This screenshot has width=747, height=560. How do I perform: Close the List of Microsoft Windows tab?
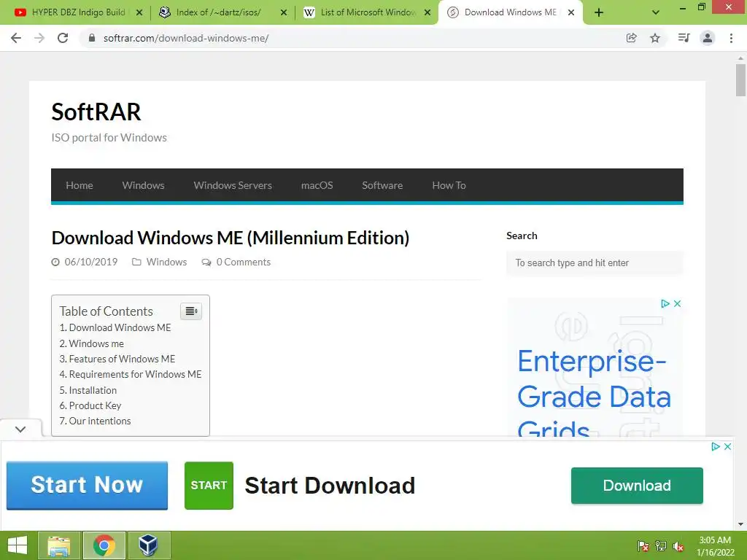tap(427, 12)
